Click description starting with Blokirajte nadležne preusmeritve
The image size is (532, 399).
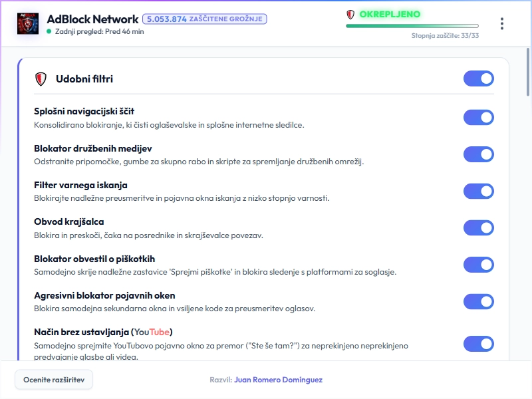click(182, 198)
